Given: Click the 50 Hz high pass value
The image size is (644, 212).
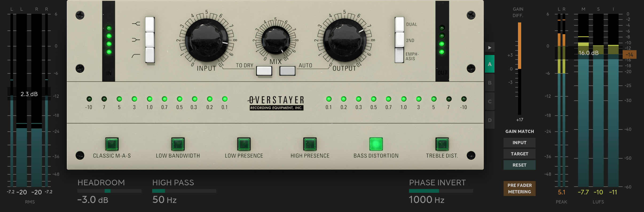Looking at the screenshot, I should pyautogui.click(x=164, y=200).
